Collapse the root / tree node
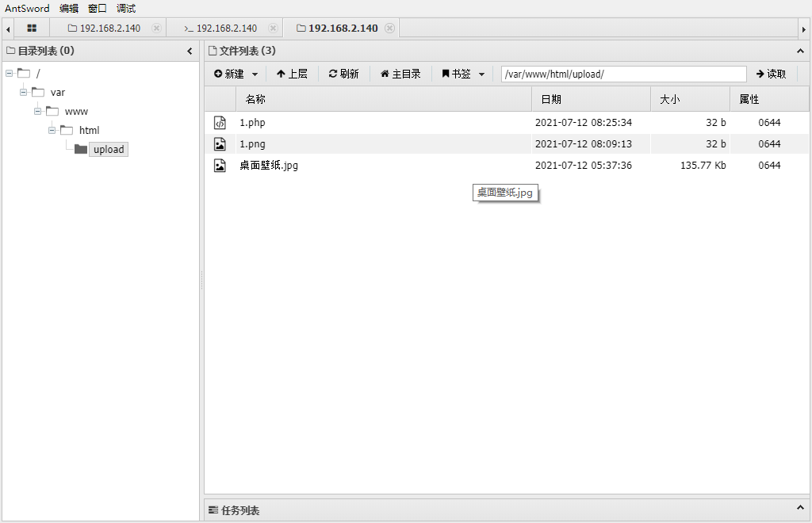The height and width of the screenshot is (523, 812). point(10,74)
